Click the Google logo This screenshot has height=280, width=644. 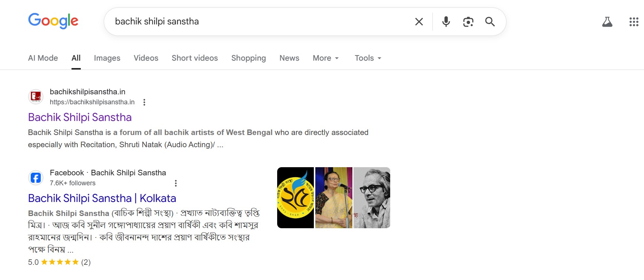click(53, 21)
